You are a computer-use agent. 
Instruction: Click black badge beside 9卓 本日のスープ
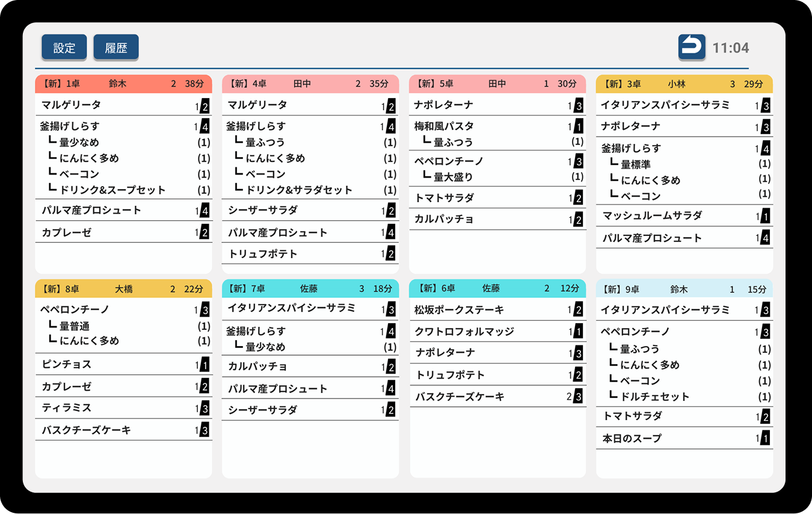pos(765,439)
